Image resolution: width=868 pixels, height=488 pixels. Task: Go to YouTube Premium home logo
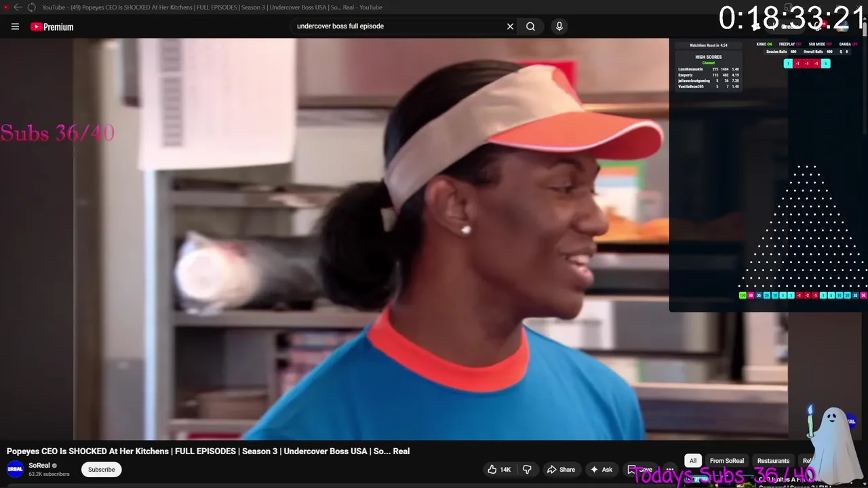pos(52,27)
